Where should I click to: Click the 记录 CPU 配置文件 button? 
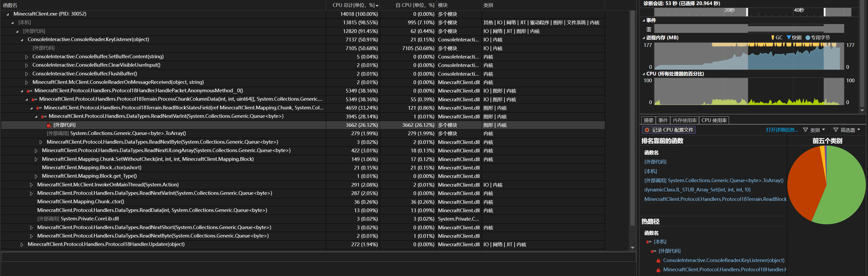(x=668, y=130)
